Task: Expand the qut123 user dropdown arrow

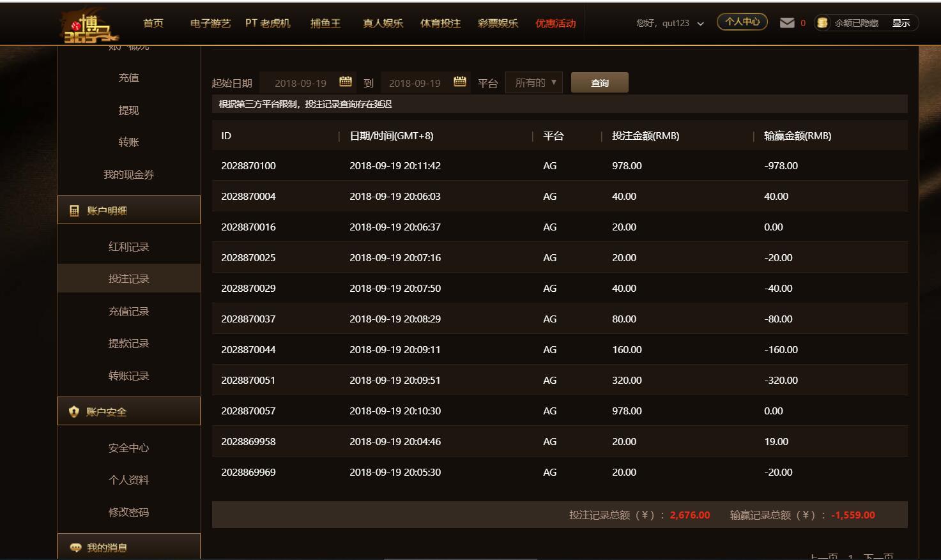Action: point(700,24)
